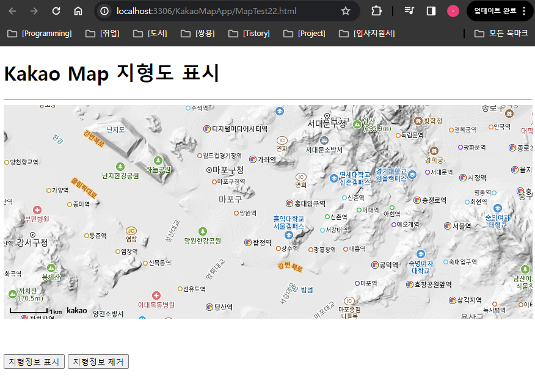The image size is (535, 392).
Task: Click the 홍대입구역 station marker
Action: click(x=289, y=204)
